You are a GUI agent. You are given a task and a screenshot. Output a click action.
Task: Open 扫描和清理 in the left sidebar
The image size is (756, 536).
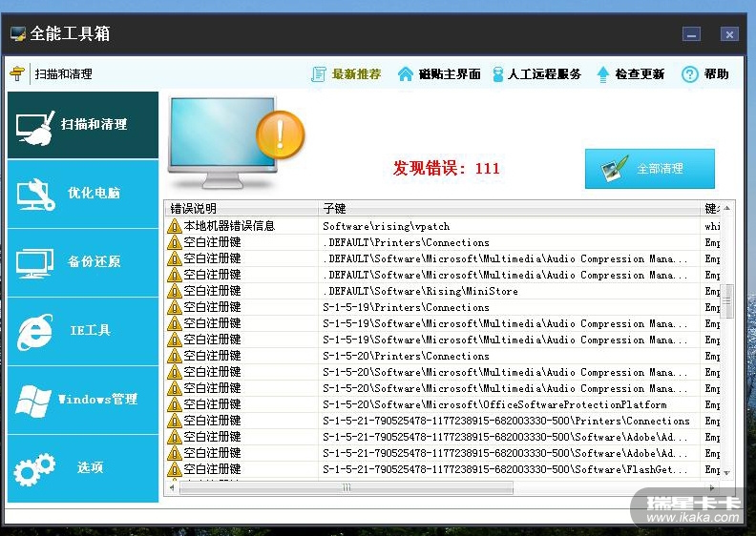pos(83,125)
